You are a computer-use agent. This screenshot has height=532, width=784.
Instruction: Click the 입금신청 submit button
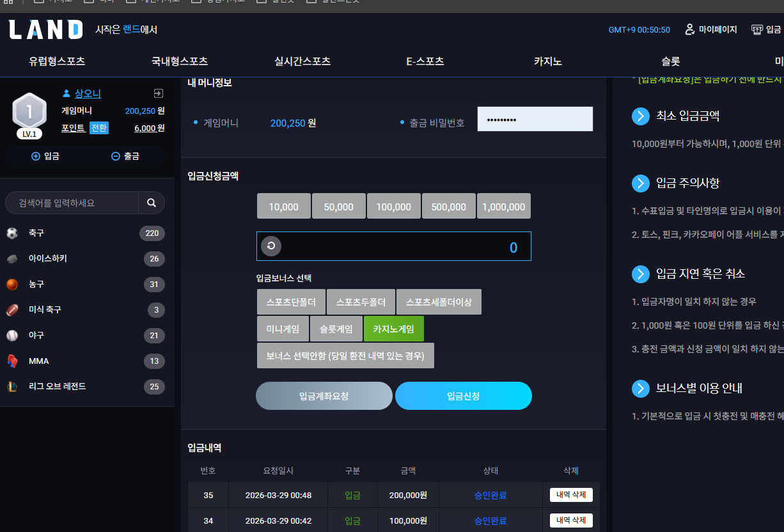pos(464,396)
